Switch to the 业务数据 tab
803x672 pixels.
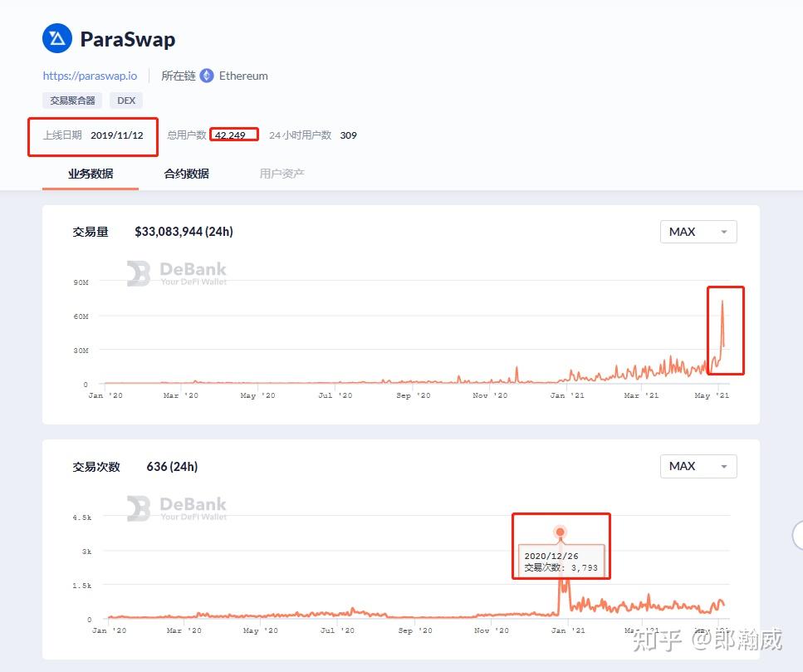point(91,174)
